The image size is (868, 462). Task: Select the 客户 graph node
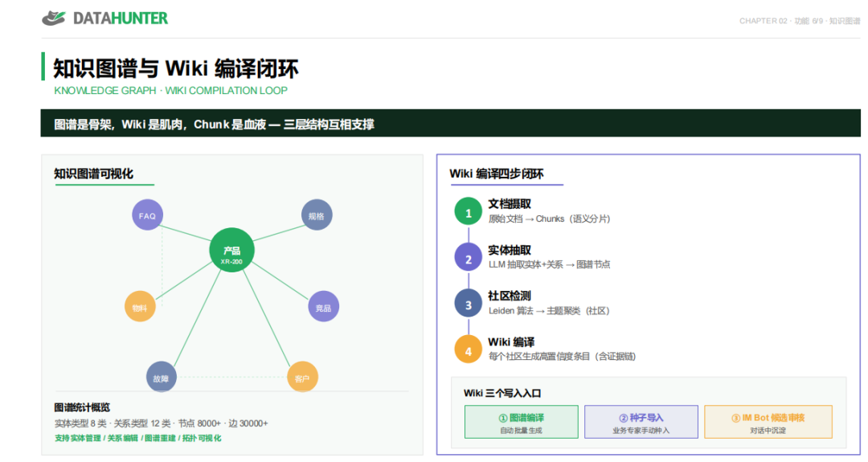tap(302, 378)
